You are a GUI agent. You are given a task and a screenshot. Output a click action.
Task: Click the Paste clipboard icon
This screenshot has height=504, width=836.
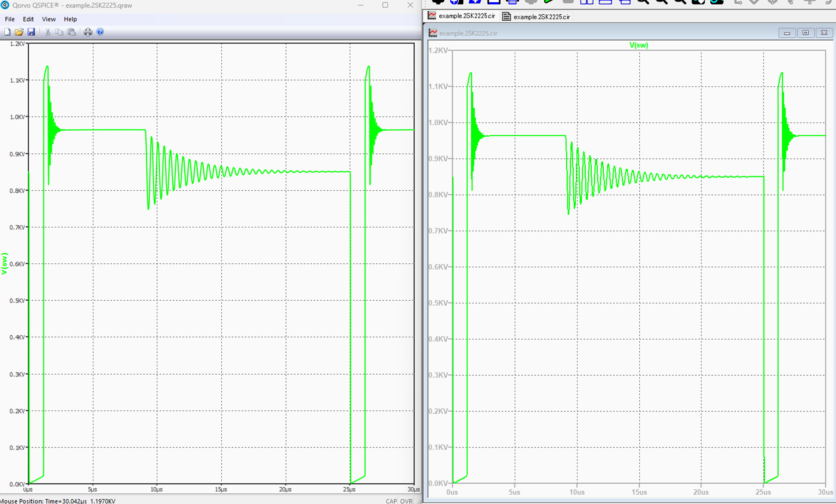pos(72,32)
